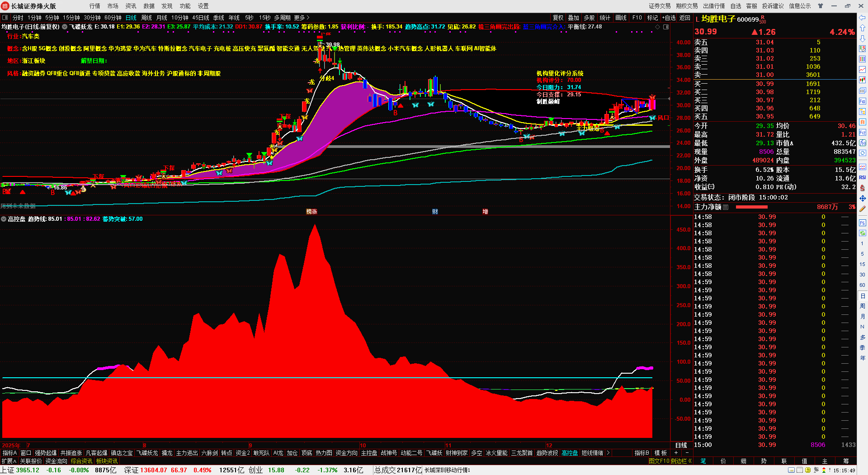Select the 筹 chip distribution tab

(x=846, y=461)
